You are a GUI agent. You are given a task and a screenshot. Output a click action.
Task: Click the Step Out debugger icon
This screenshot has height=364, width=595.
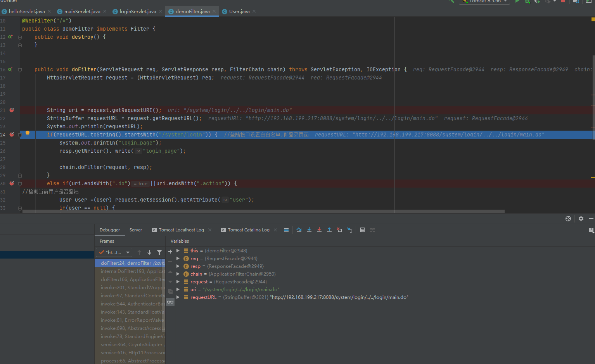(x=329, y=230)
